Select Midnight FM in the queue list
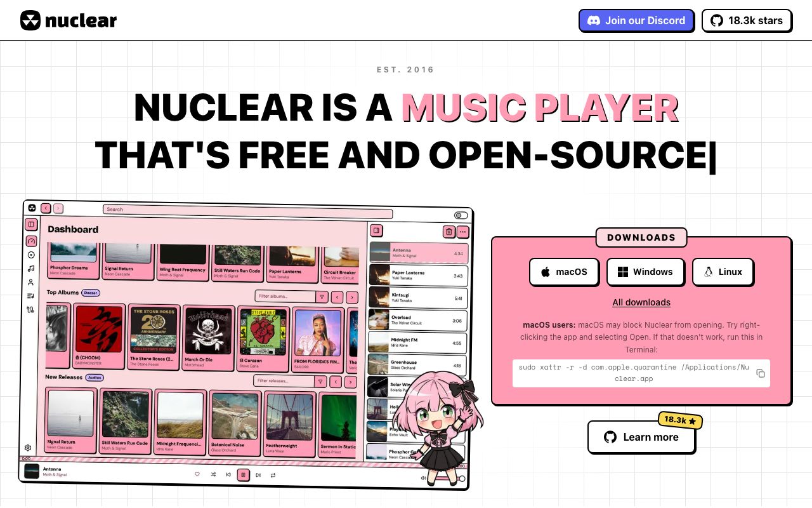This screenshot has height=508, width=812. 417,342
